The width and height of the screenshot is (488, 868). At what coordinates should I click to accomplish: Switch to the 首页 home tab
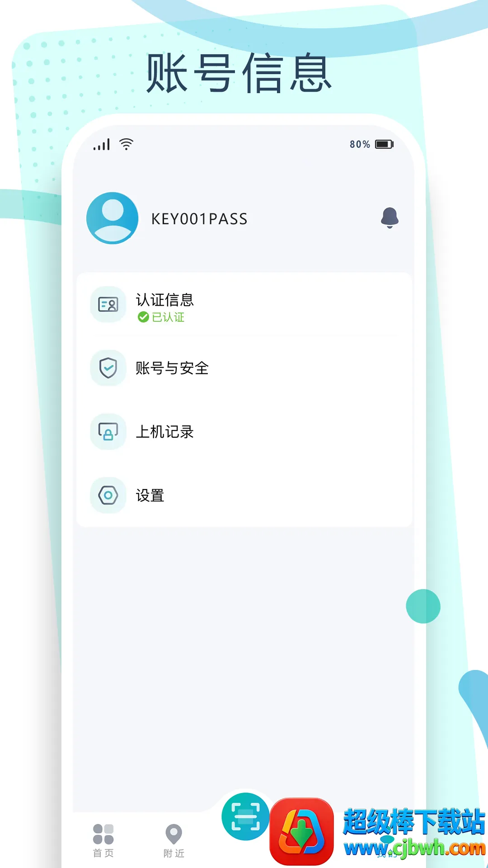(x=103, y=840)
